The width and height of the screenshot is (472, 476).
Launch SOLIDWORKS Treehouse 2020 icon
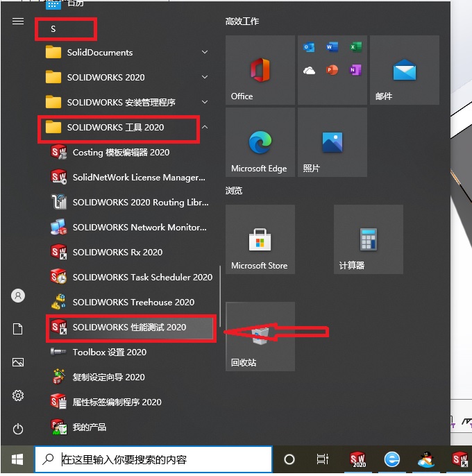58,302
